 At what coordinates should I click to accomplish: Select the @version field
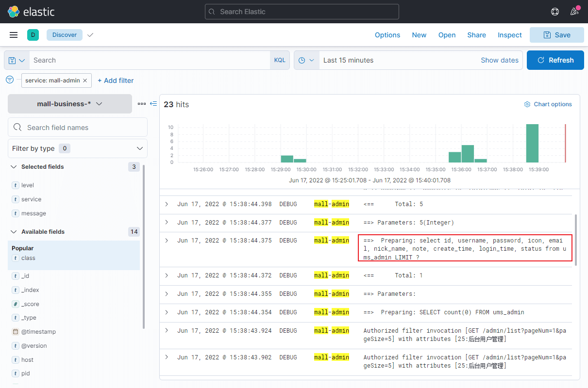(x=34, y=346)
